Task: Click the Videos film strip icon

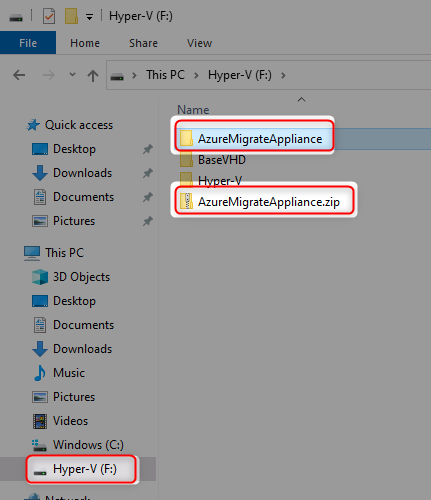Action: point(40,421)
